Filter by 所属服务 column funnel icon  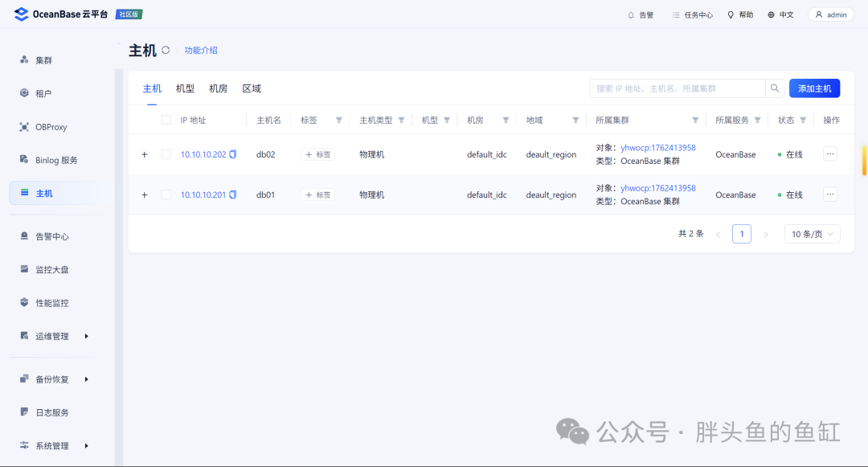757,120
